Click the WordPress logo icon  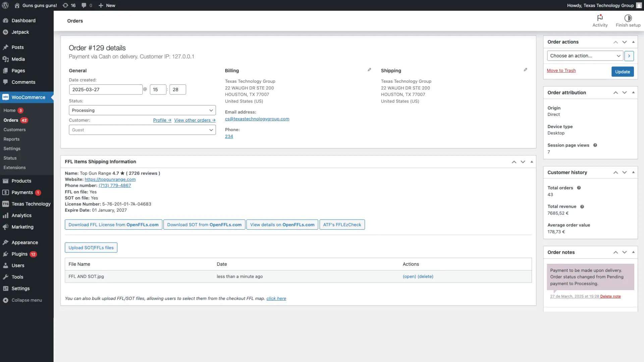click(5, 5)
